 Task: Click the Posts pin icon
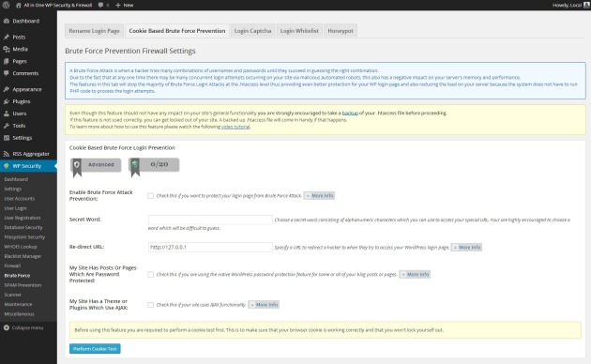[7, 37]
